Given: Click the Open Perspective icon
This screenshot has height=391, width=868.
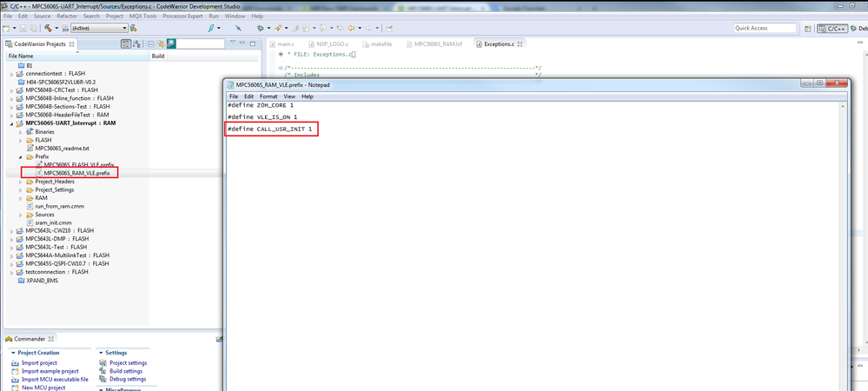Looking at the screenshot, I should [x=808, y=29].
